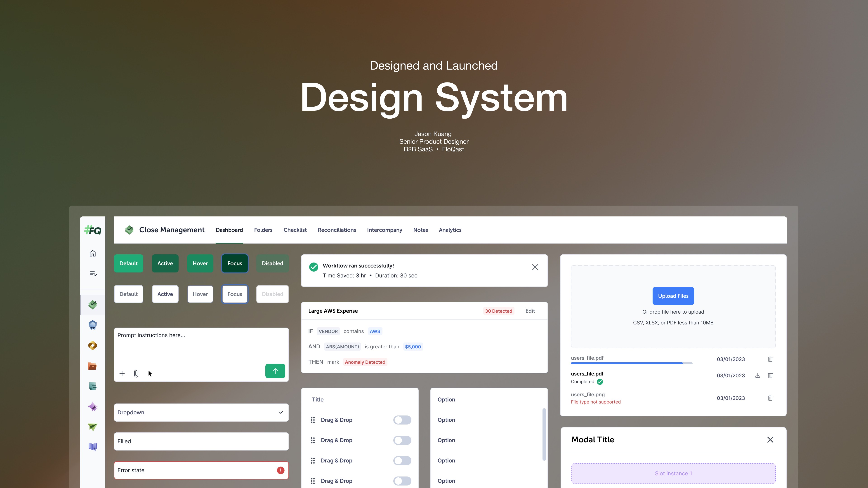Enable the second Drag & Drop switch
This screenshot has width=868, height=488.
coord(402,440)
